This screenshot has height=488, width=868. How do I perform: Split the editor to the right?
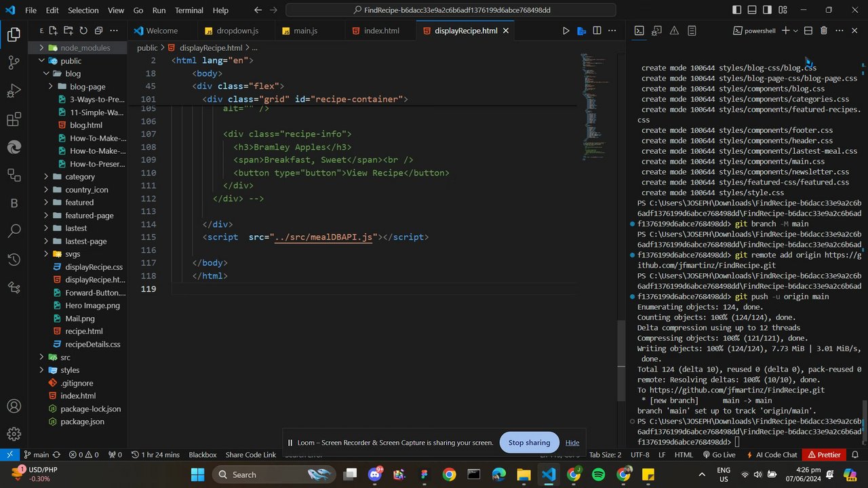pyautogui.click(x=597, y=30)
